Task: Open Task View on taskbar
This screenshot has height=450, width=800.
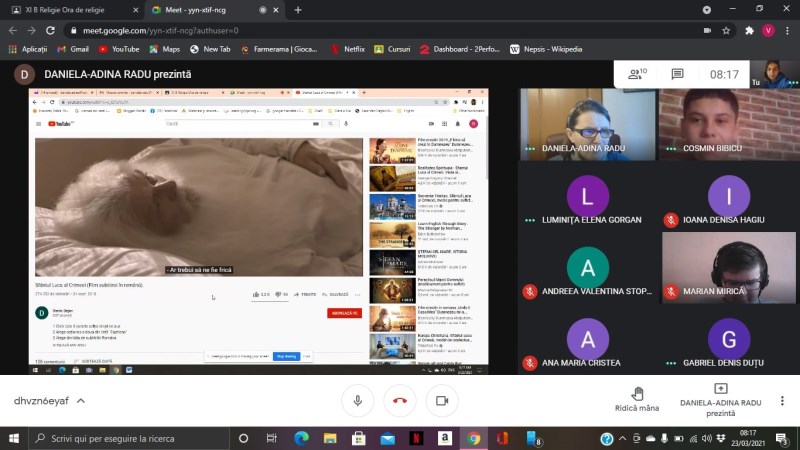Action: click(271, 438)
